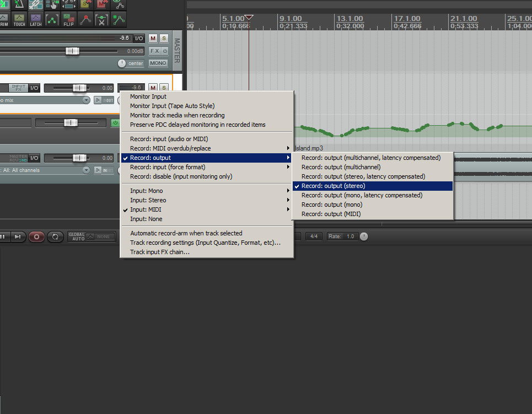
Task: Toggle the metronome icon in toolbar
Action: tap(19, 4)
